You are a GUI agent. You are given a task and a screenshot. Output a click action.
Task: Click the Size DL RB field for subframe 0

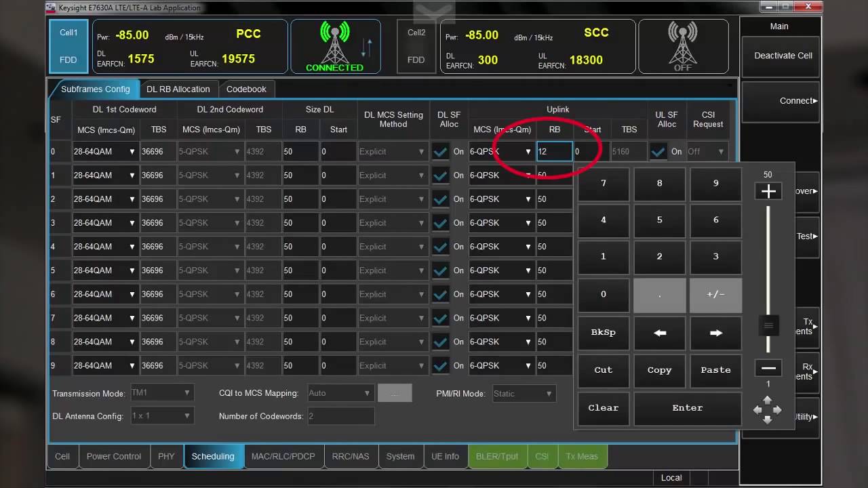click(x=300, y=152)
